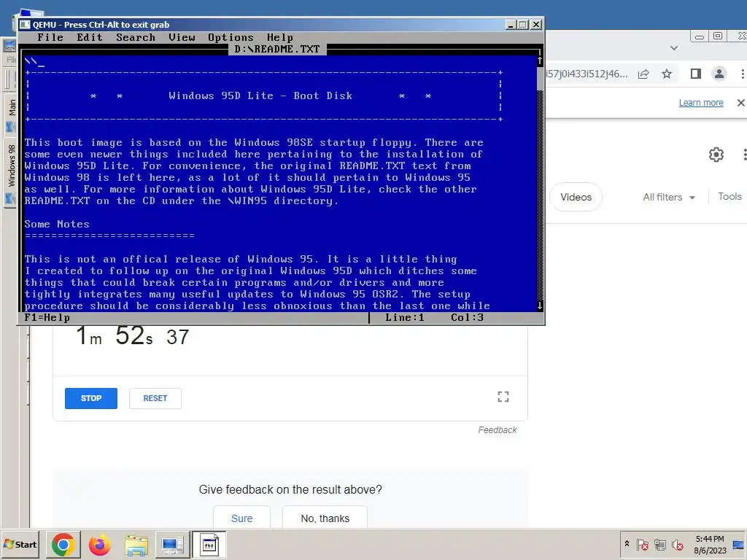Open the Help menu in the QEMU editor
The height and width of the screenshot is (560, 747).
point(279,37)
